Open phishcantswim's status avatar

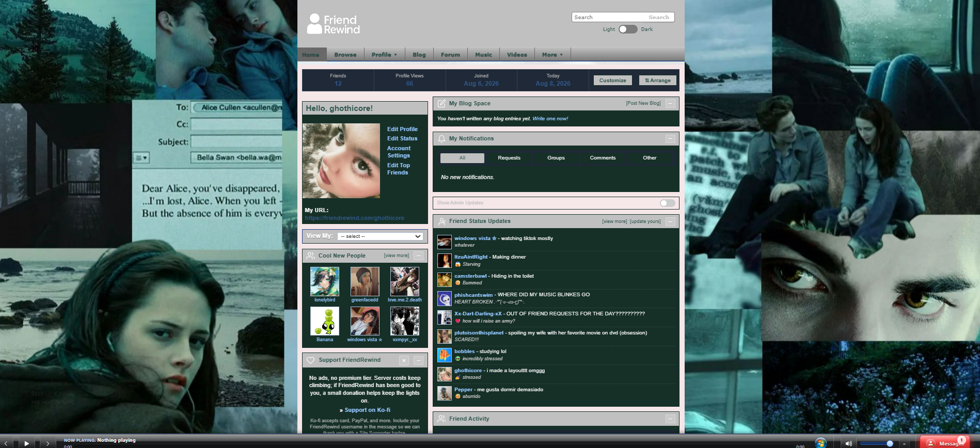445,298
